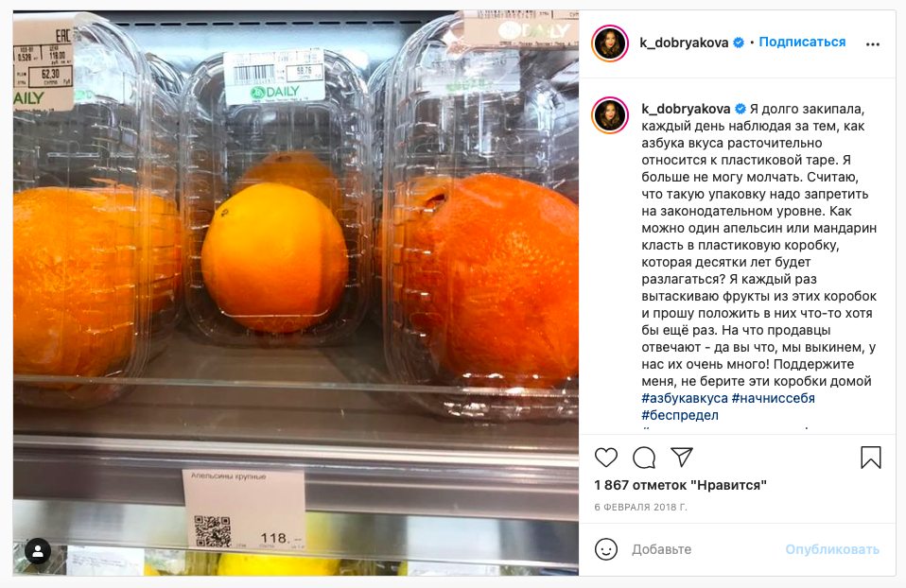
Task: Like the post with heart icon
Action: click(x=605, y=458)
